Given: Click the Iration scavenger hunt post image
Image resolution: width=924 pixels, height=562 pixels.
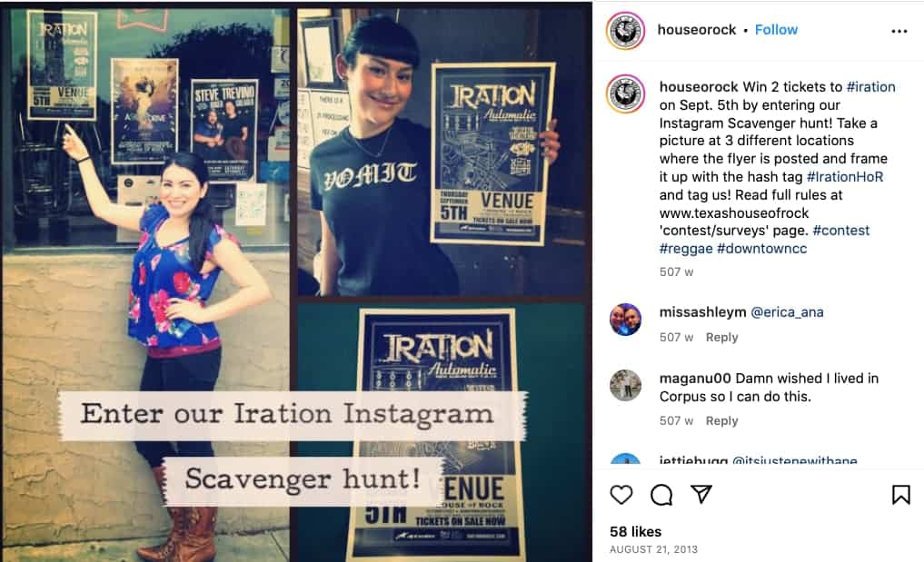Looking at the screenshot, I should click(x=296, y=281).
